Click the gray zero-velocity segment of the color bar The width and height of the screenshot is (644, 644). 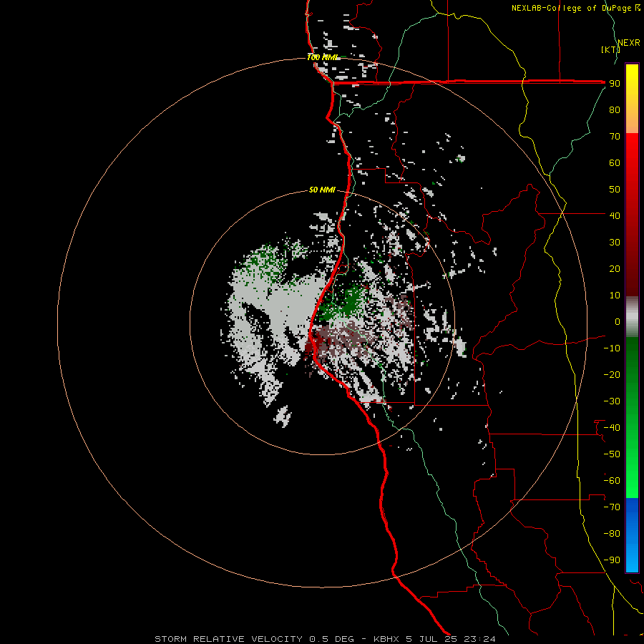click(632, 317)
